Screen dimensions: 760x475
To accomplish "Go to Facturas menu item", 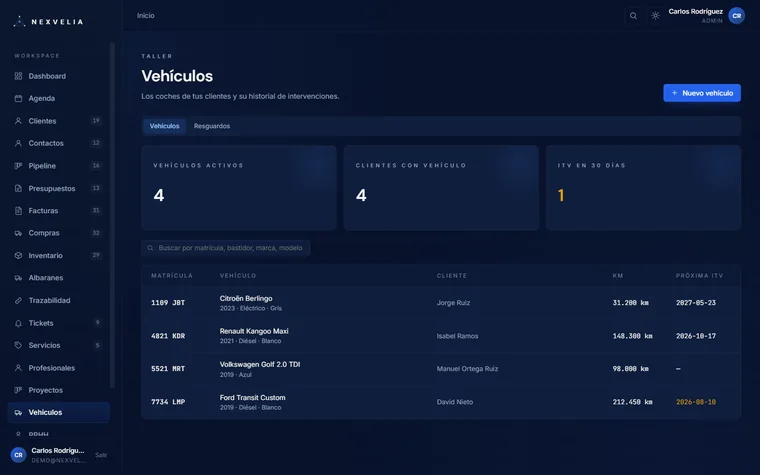I will (59, 211).
